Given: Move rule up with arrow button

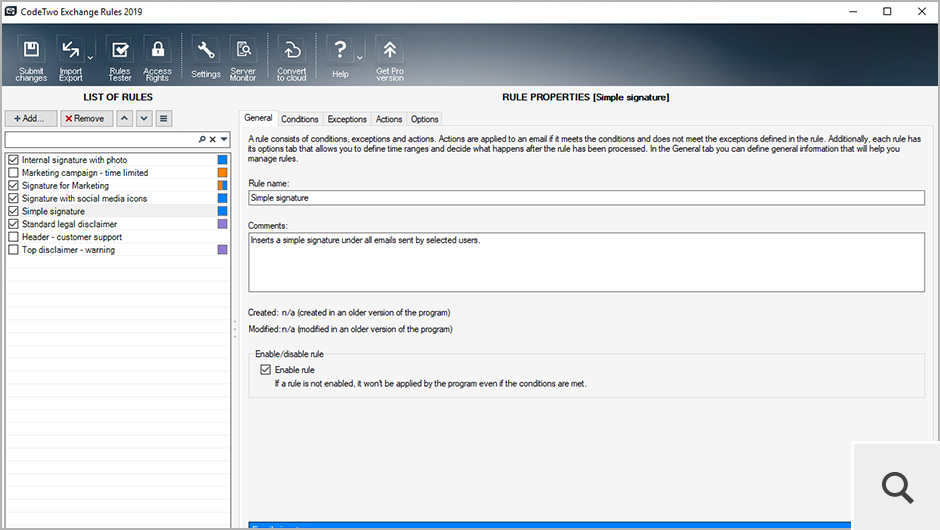Looking at the screenshot, I should tap(124, 119).
